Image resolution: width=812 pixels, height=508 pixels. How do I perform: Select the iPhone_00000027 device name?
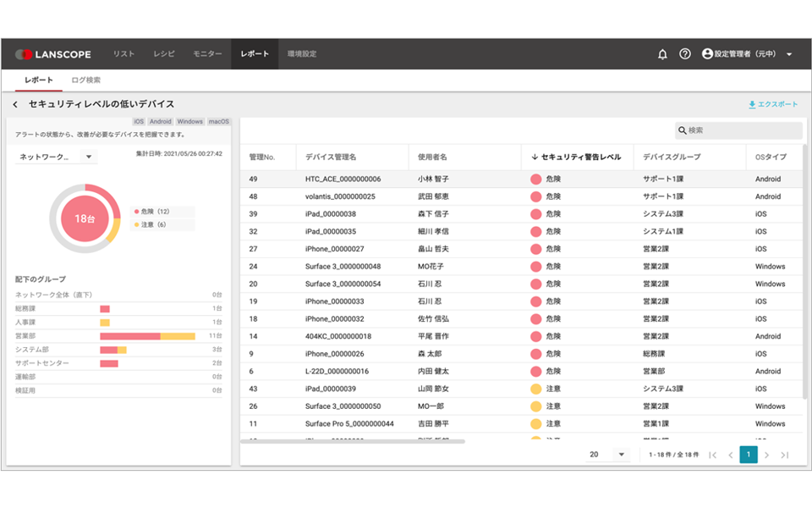tap(335, 249)
